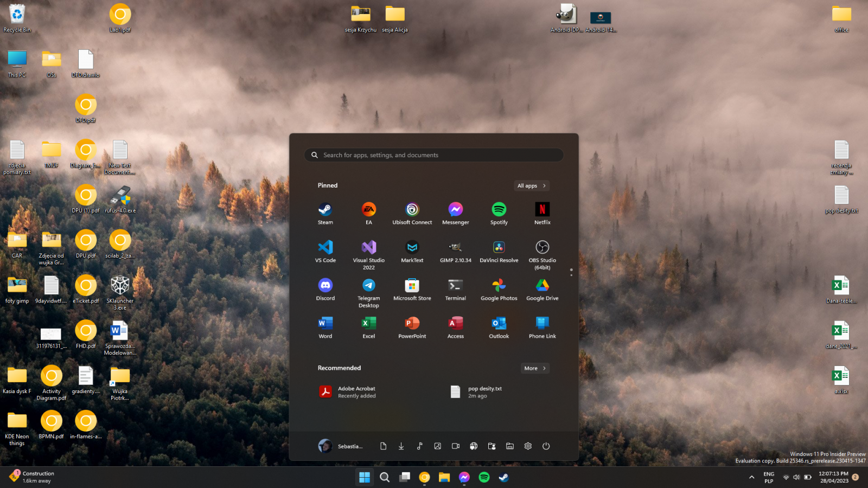Screen dimensions: 868x488
Task: Click the power button in the Start menu
Action: pos(546,446)
